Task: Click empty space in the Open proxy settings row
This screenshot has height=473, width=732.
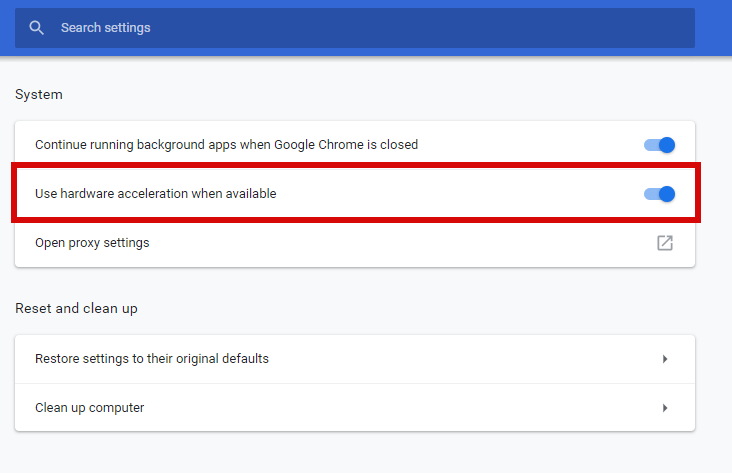Action: 400,243
